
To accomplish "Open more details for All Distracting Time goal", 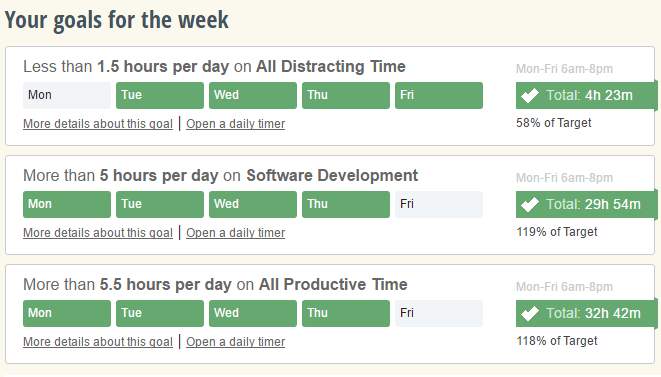I will (98, 124).
